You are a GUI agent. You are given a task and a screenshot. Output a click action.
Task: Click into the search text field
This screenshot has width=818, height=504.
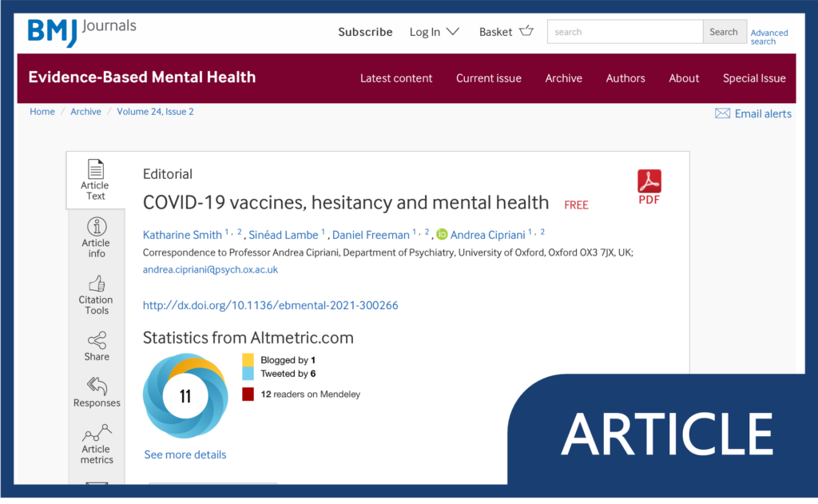coord(624,32)
